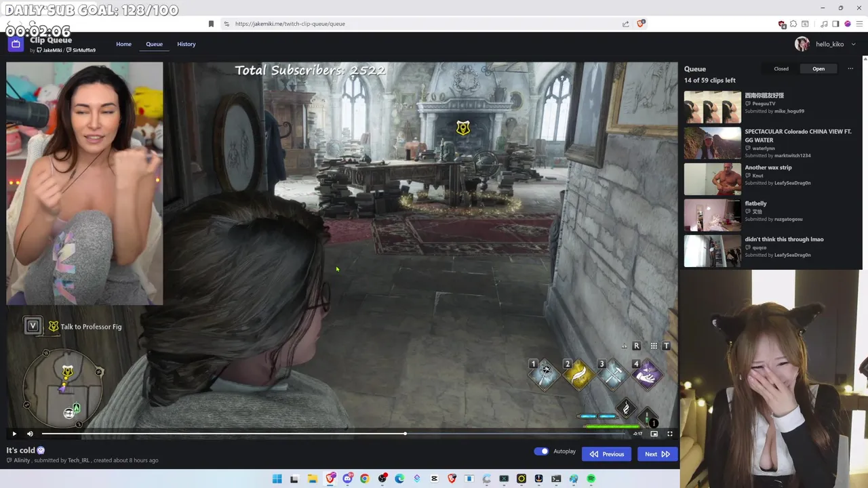Toggle the Autoplay switch
Viewport: 868px width, 488px height.
[x=541, y=451]
